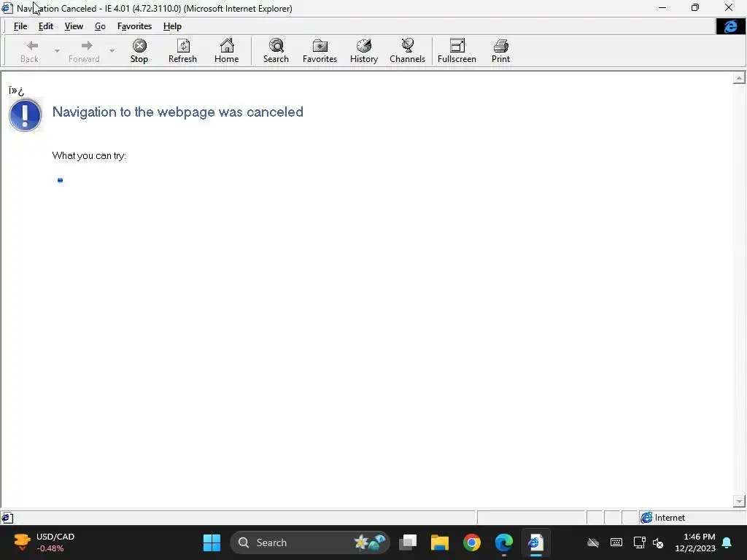The image size is (747, 560).
Task: Select the Internet Explorer taskbar item
Action: click(536, 542)
